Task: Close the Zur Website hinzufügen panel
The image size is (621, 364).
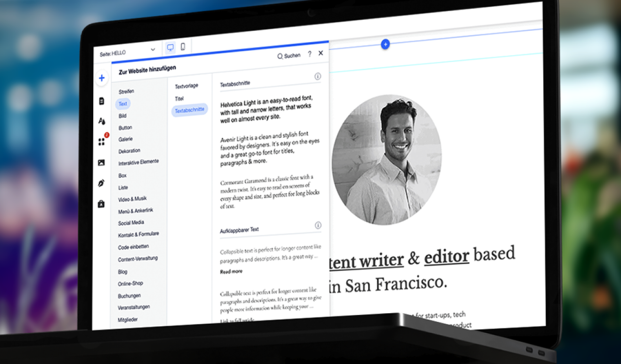Action: [321, 53]
